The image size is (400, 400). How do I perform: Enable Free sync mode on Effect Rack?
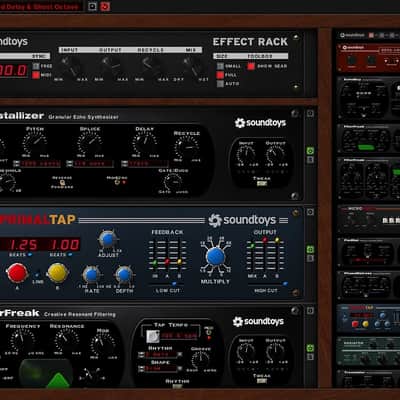(x=36, y=66)
